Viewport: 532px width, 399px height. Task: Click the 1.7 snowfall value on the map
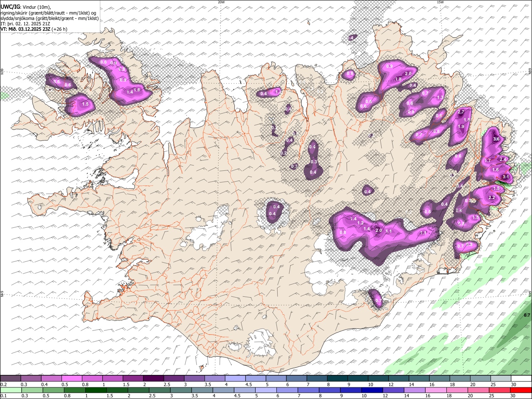pyautogui.click(x=488, y=160)
